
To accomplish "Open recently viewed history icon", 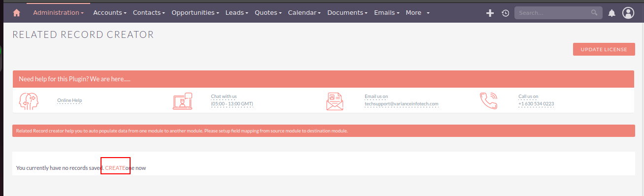I will tap(505, 13).
